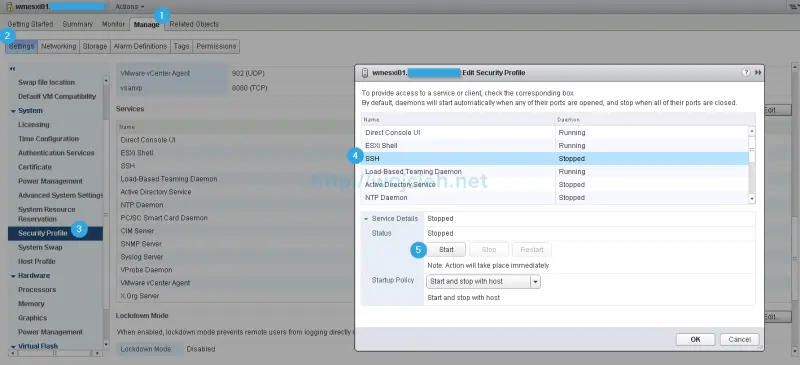
Task: Select VMware vCenter Agent in Services list
Action: (155, 283)
